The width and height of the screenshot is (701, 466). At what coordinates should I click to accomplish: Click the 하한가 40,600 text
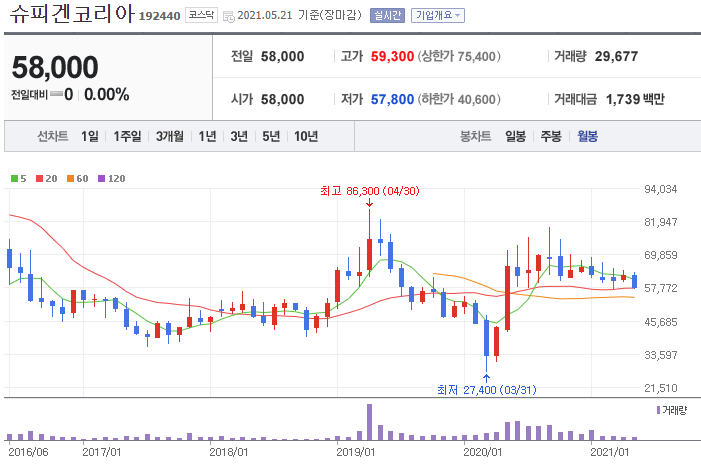click(x=459, y=99)
